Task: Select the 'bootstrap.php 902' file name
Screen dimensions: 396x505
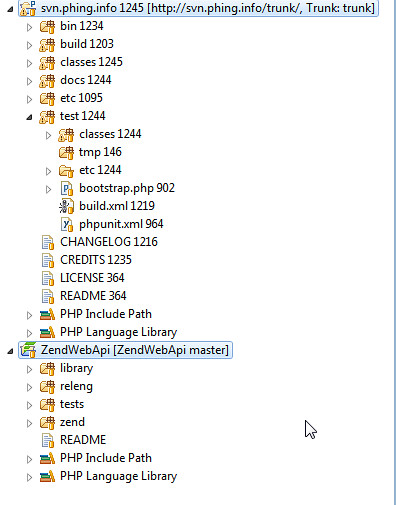Action: coord(127,188)
